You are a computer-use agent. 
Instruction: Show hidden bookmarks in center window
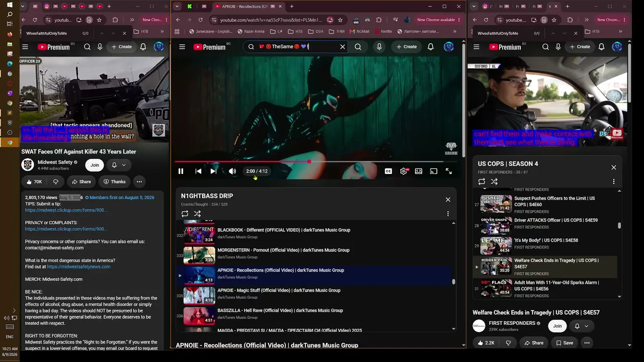tap(455, 31)
